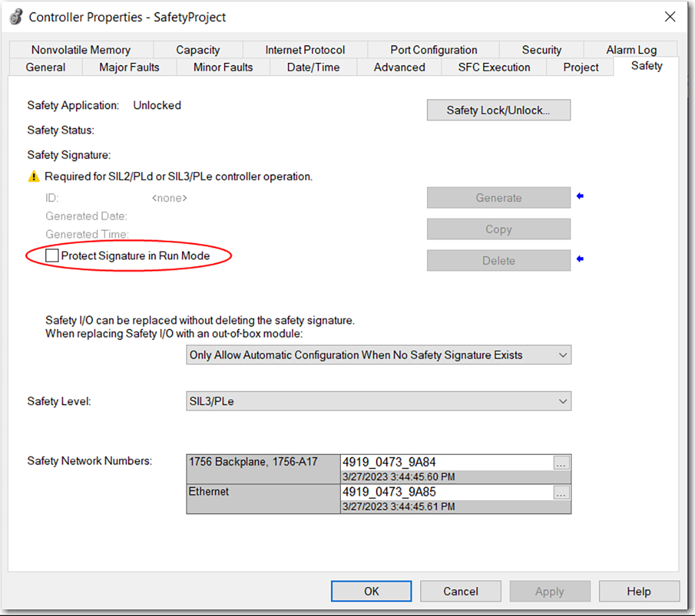This screenshot has width=695, height=616.
Task: Open the Nonvolatile Memory tab
Action: coord(81,50)
